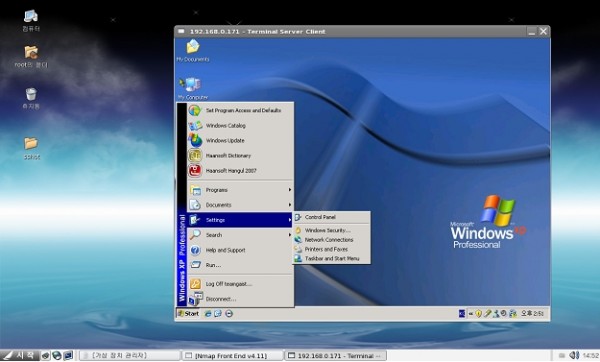Minimize the Terminal Server Client window
Viewport: 600px width, 362px height.
pos(531,31)
